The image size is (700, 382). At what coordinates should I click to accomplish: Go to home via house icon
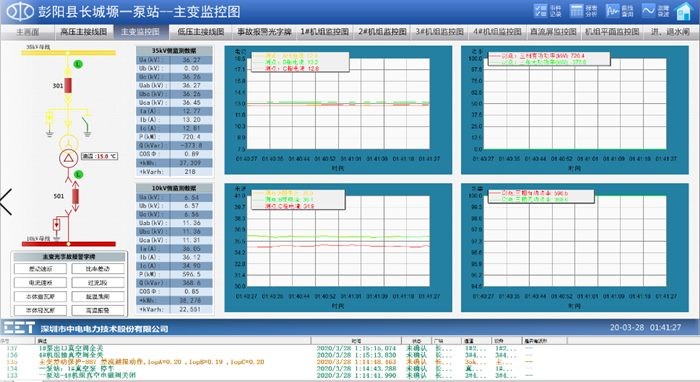[684, 11]
